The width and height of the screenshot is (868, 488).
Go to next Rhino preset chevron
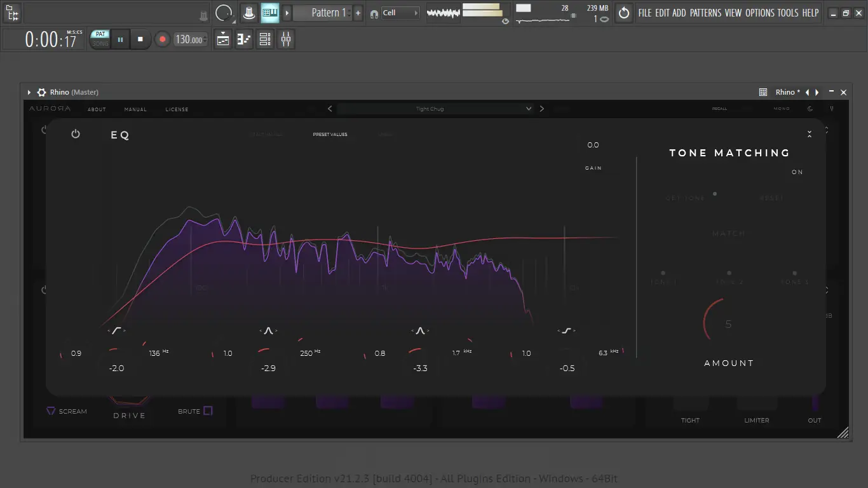point(541,109)
